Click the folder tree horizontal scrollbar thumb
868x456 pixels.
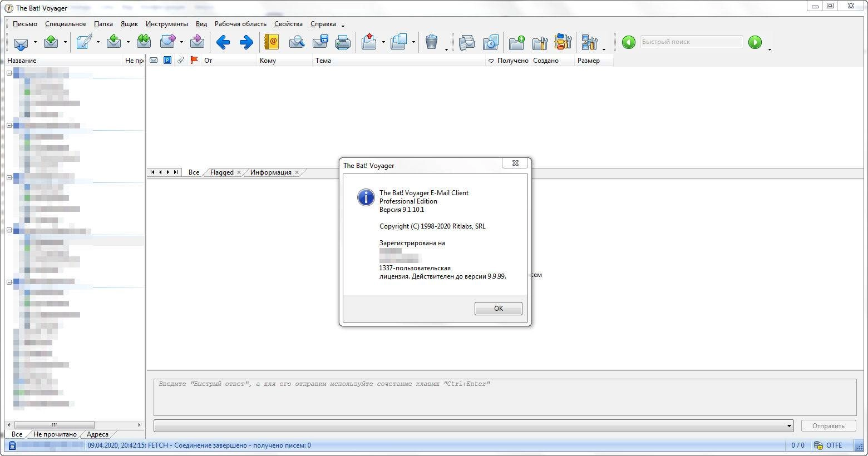point(55,425)
